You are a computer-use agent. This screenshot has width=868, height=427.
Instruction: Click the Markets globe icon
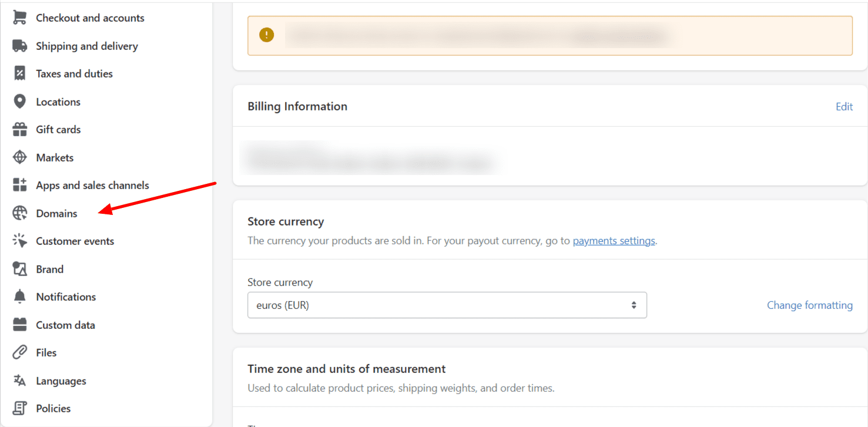coord(19,157)
